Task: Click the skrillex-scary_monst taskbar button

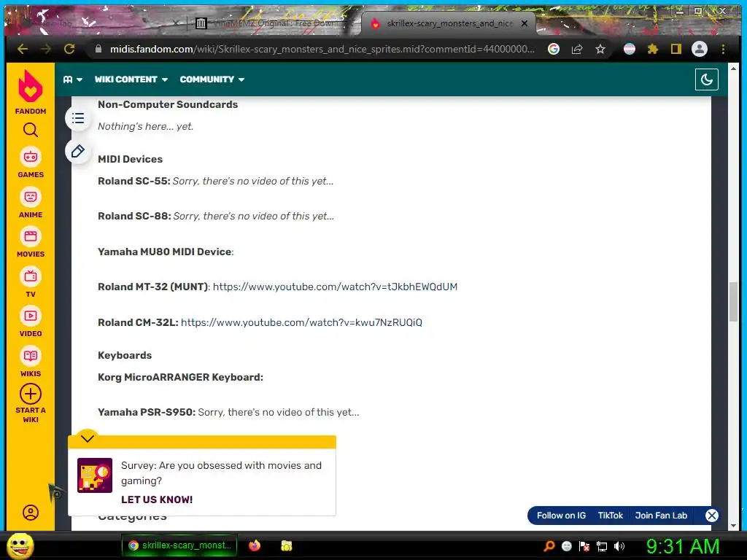Action: tap(179, 545)
